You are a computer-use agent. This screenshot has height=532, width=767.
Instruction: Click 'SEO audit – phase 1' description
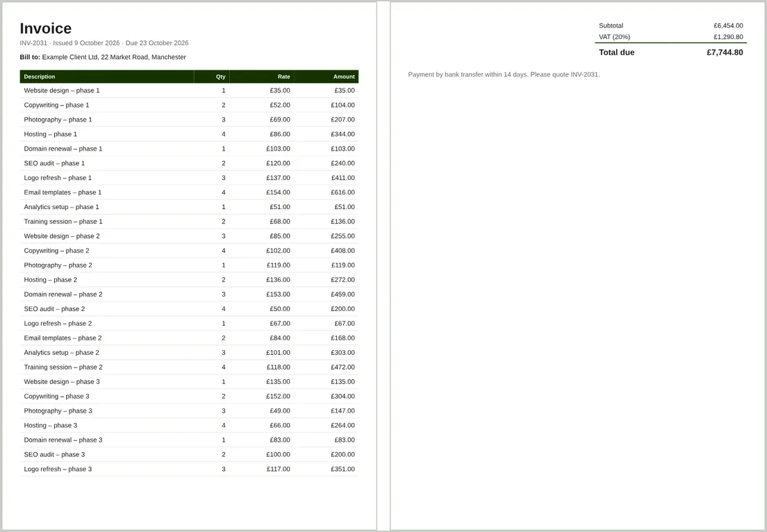(x=54, y=163)
